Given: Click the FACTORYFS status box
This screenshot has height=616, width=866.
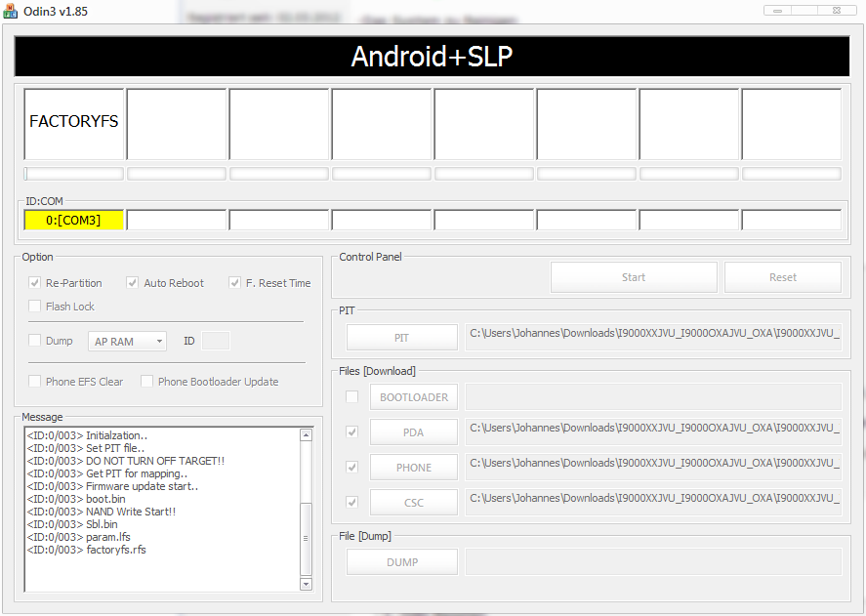Looking at the screenshot, I should (73, 124).
